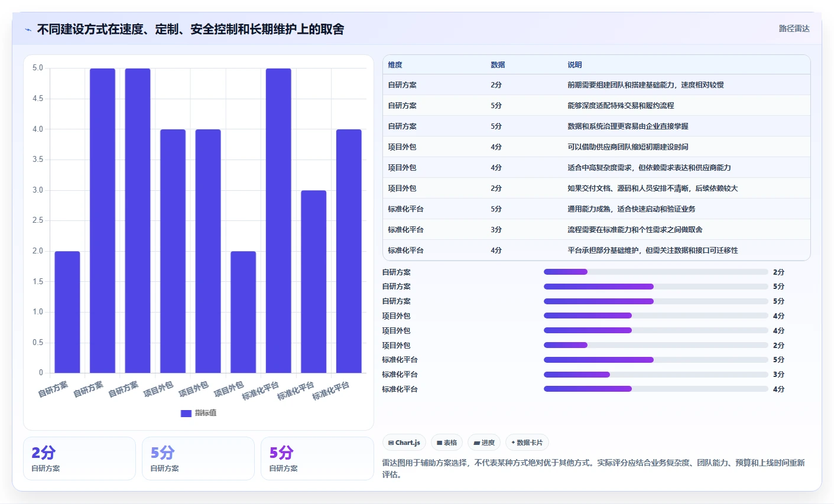Click the 路径雷达 label in the header
The width and height of the screenshot is (834, 504).
tap(794, 28)
